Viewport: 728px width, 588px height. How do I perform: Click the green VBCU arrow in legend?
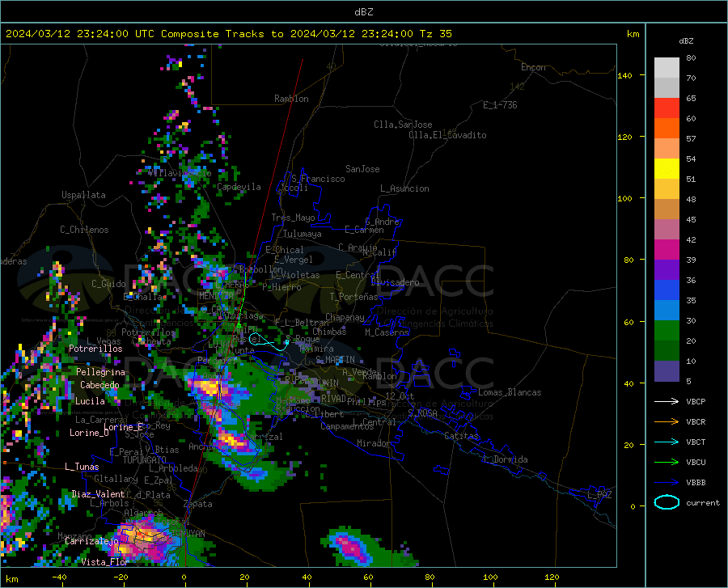[x=667, y=463]
